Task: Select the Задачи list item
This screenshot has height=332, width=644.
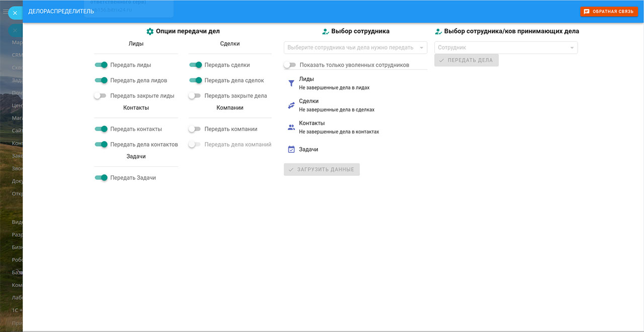Action: click(x=308, y=149)
